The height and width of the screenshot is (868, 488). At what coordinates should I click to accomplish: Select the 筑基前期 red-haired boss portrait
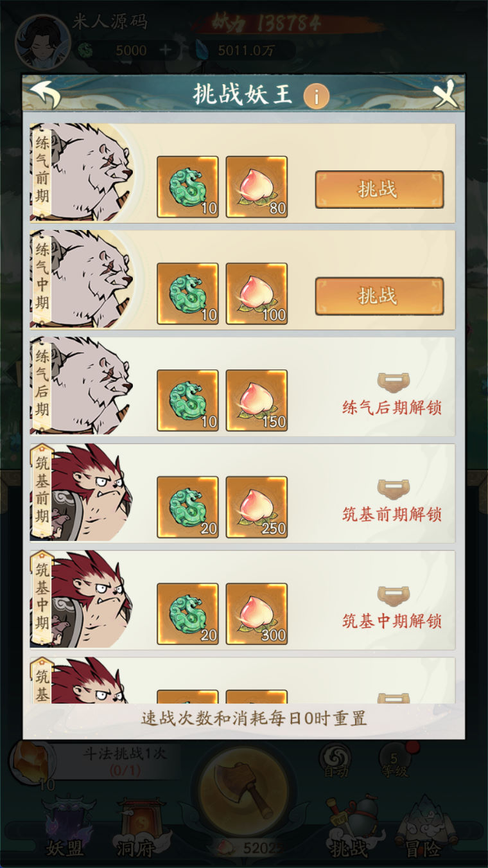pyautogui.click(x=82, y=492)
